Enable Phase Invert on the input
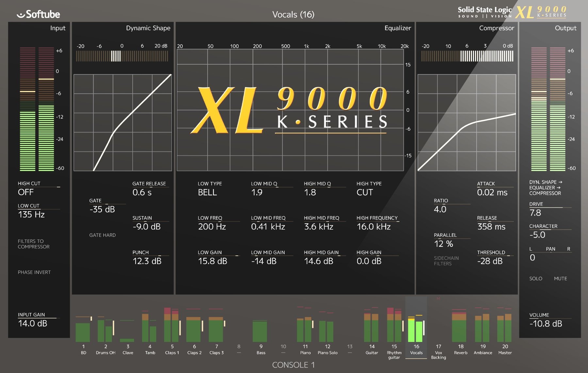588x373 pixels. click(x=34, y=272)
